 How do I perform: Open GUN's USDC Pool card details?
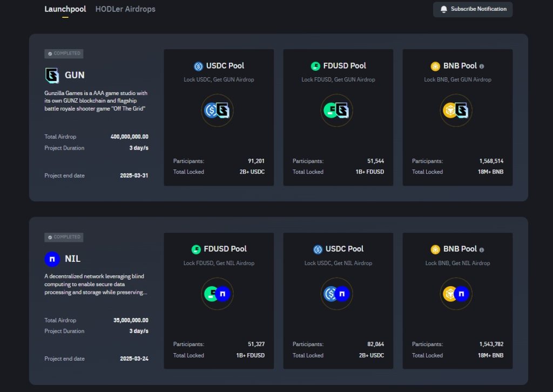(218, 117)
